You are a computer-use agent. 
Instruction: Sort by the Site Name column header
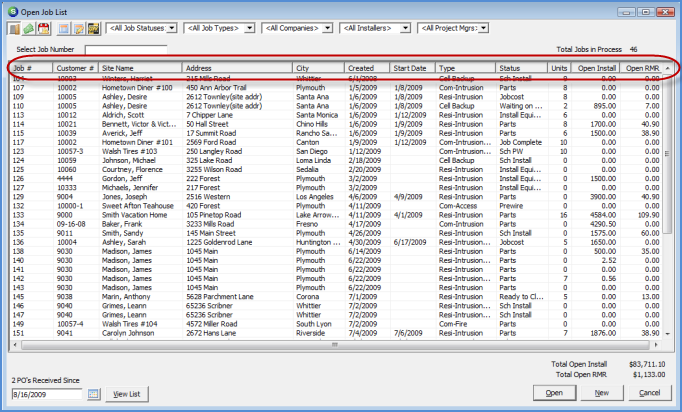[140, 68]
